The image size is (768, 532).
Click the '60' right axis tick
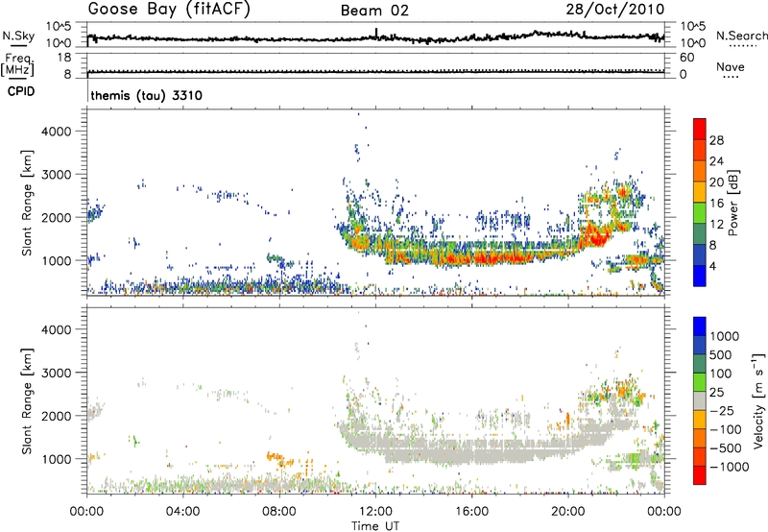pyautogui.click(x=687, y=58)
